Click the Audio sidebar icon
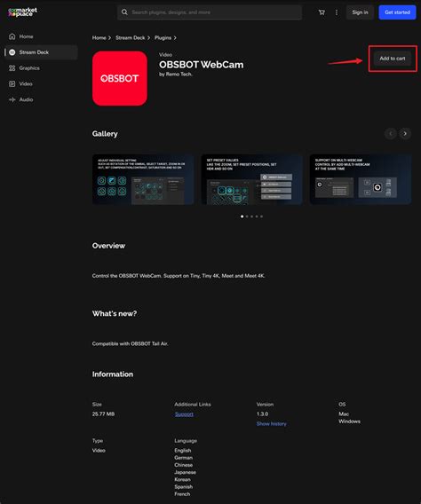The image size is (421, 504). (x=12, y=99)
